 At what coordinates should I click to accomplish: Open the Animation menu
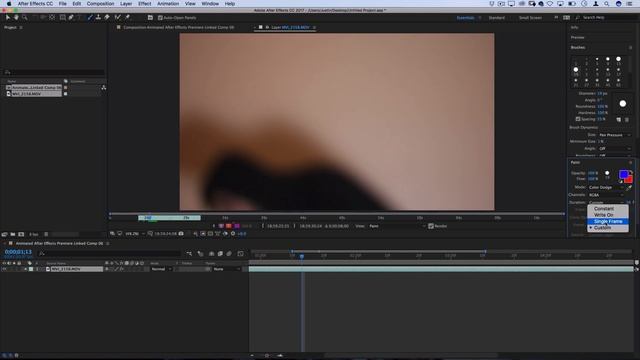coord(168,4)
